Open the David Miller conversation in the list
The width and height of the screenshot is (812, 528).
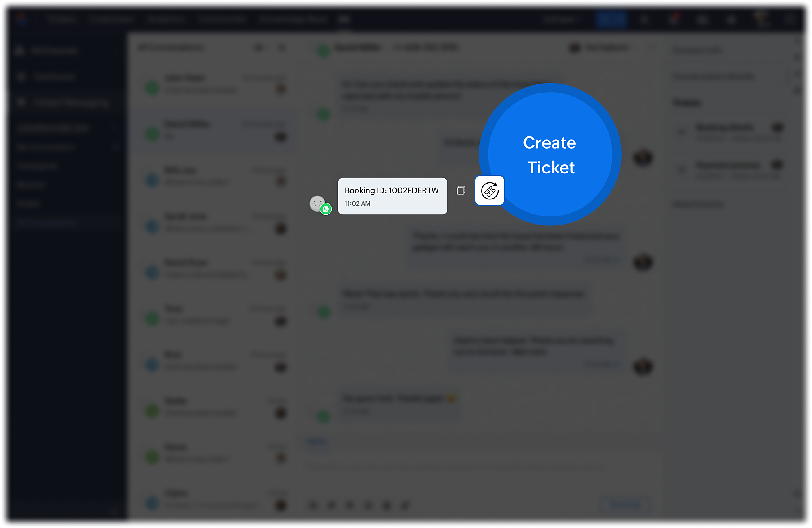[x=215, y=130]
